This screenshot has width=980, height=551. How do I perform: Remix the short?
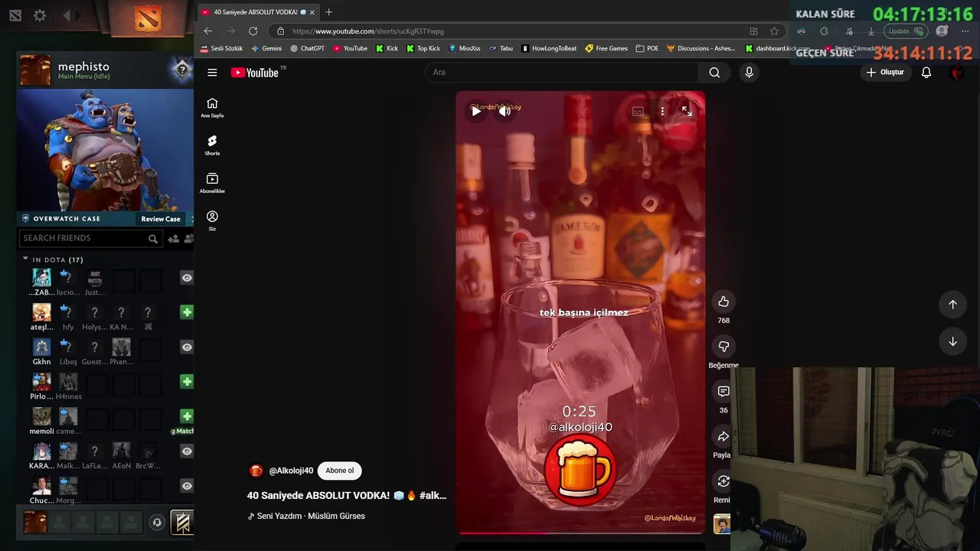pyautogui.click(x=723, y=481)
